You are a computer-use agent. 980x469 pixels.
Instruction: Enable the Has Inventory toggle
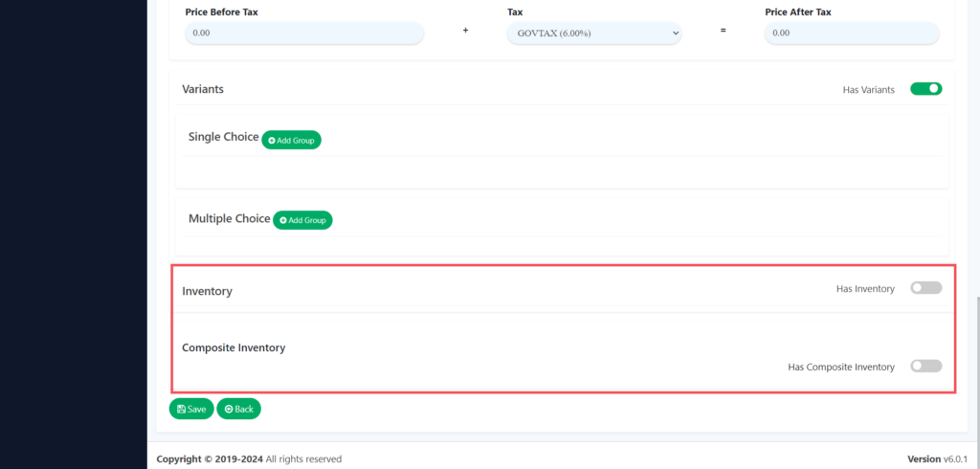pyautogui.click(x=925, y=288)
